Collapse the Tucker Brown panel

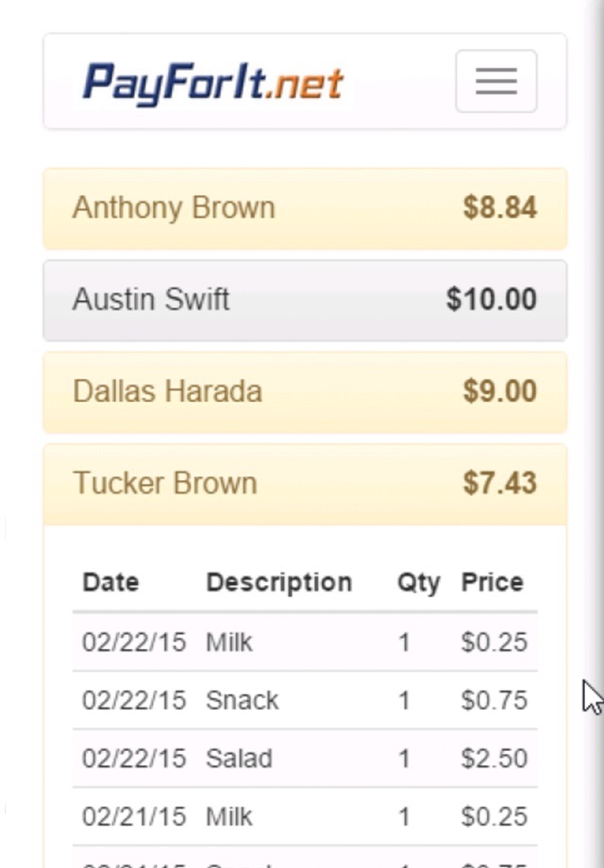(165, 483)
